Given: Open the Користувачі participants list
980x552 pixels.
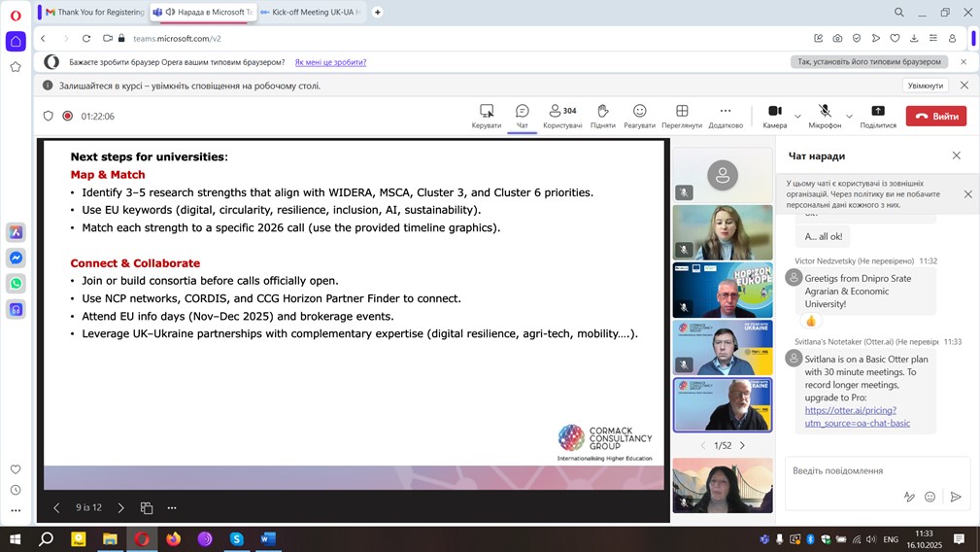Looking at the screenshot, I should tap(562, 112).
